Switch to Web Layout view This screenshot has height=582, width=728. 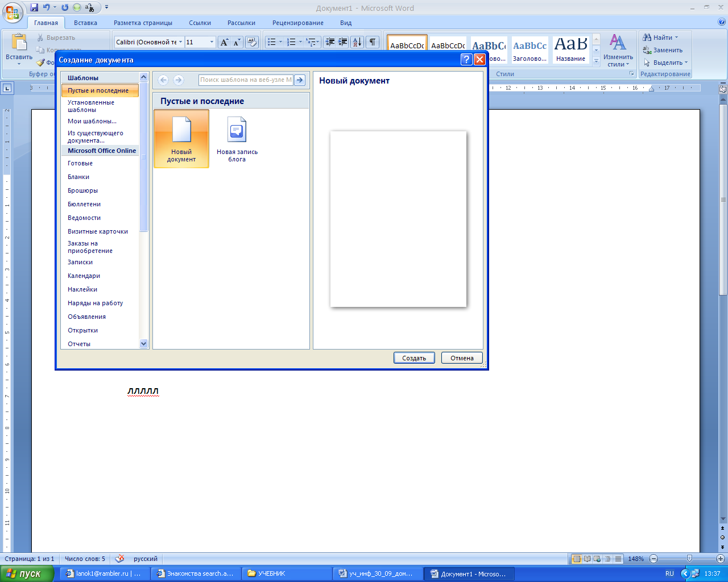click(x=598, y=559)
